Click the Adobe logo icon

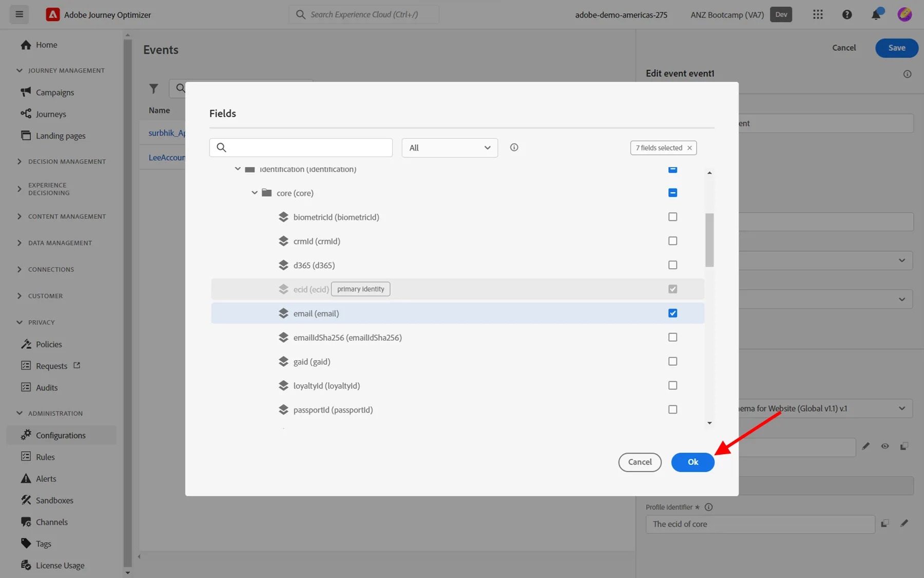[x=52, y=14]
